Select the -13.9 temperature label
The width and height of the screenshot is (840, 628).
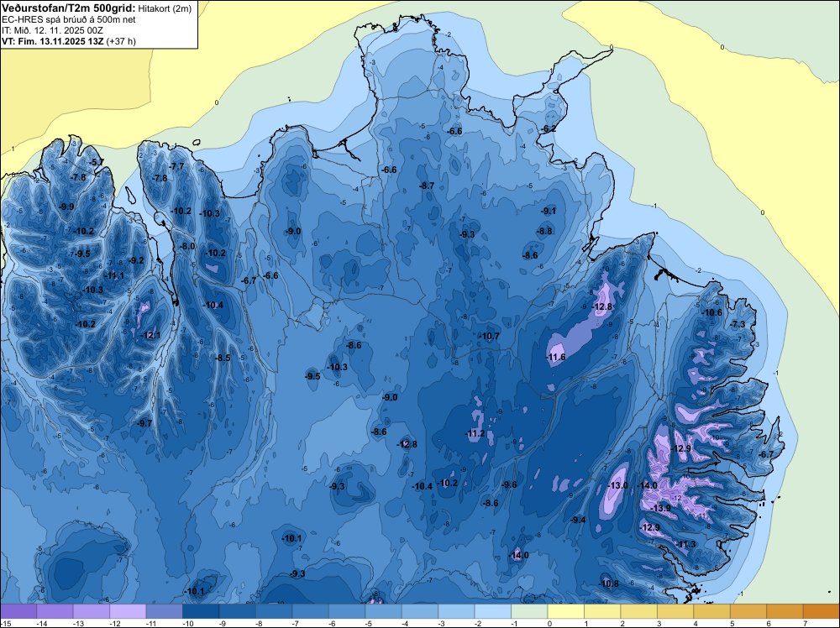pos(661,508)
